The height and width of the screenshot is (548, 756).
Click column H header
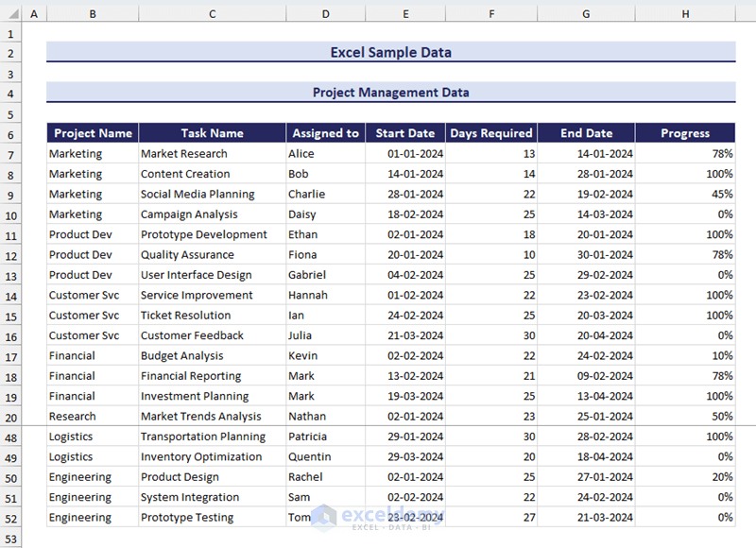(x=685, y=14)
